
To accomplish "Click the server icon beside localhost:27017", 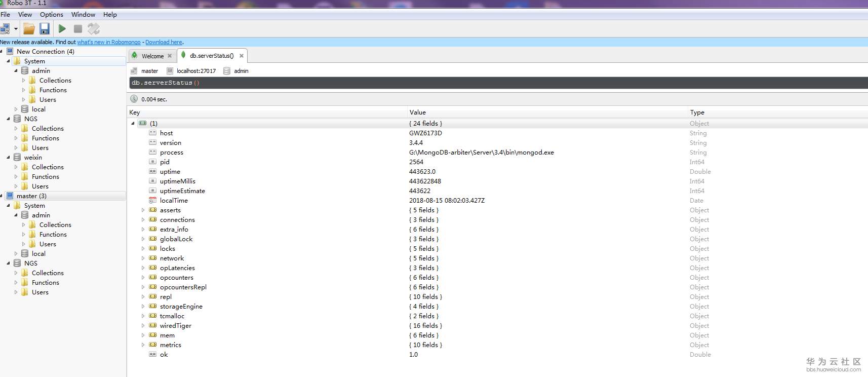I will 170,71.
